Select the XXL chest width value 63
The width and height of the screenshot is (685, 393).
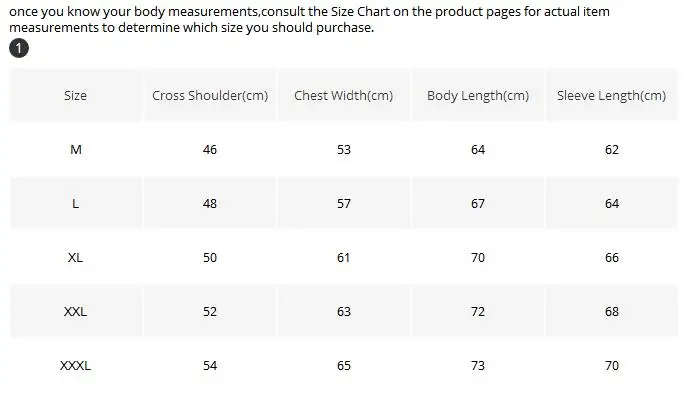click(x=344, y=312)
